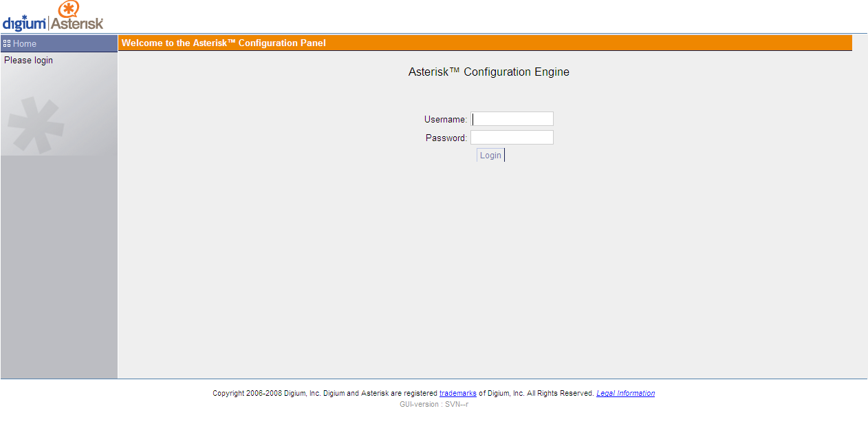The width and height of the screenshot is (868, 435).
Task: Focus the Password input field
Action: pos(512,138)
